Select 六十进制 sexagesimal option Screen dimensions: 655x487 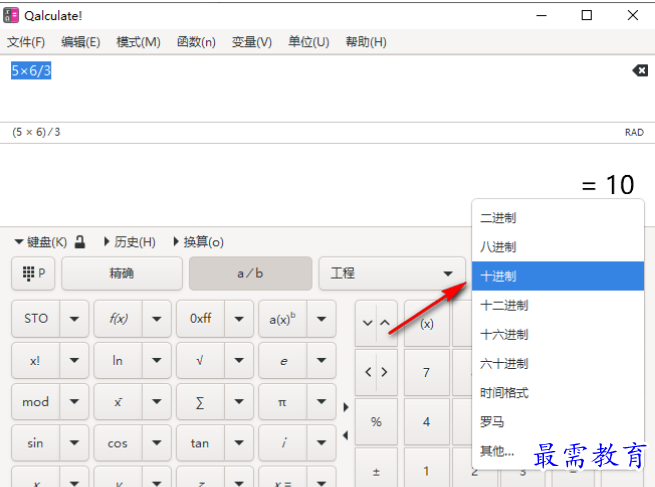pyautogui.click(x=558, y=364)
